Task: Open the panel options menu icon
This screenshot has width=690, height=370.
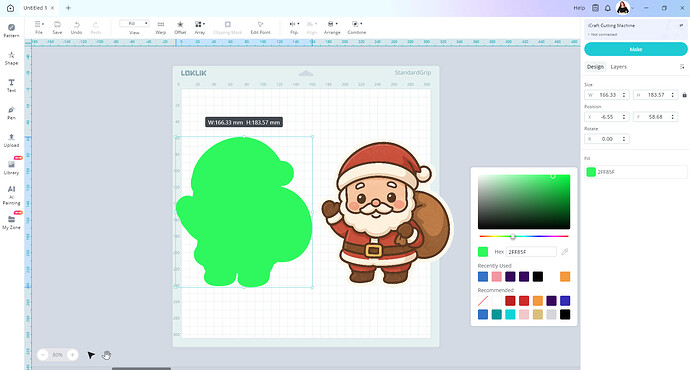Action: [x=682, y=67]
